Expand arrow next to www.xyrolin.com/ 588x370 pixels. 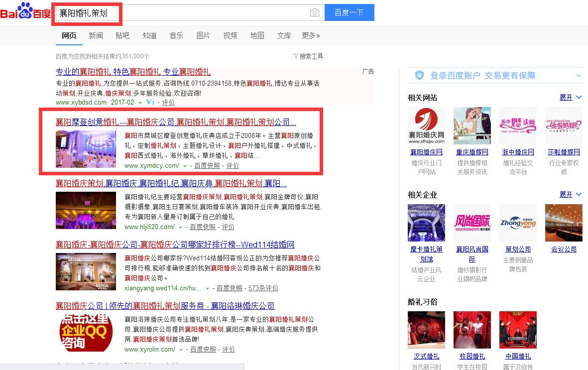[x=181, y=350]
